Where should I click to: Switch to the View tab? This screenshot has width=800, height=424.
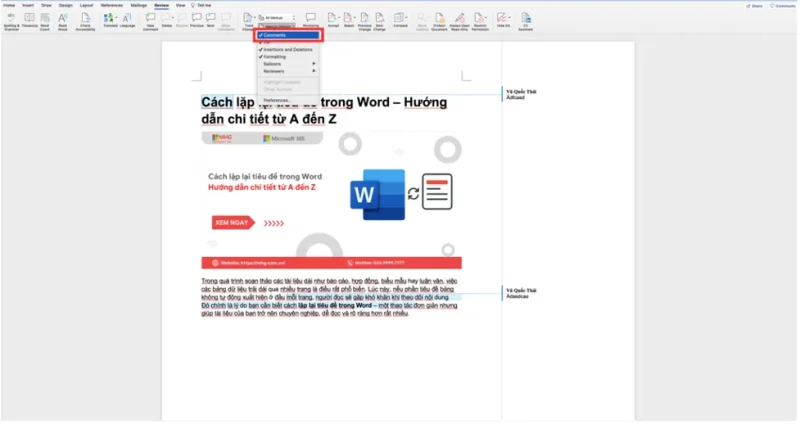181,5
